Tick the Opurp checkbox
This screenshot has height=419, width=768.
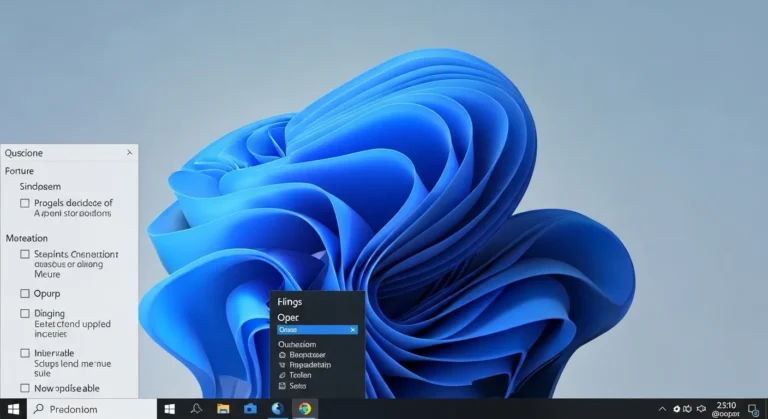coord(24,294)
